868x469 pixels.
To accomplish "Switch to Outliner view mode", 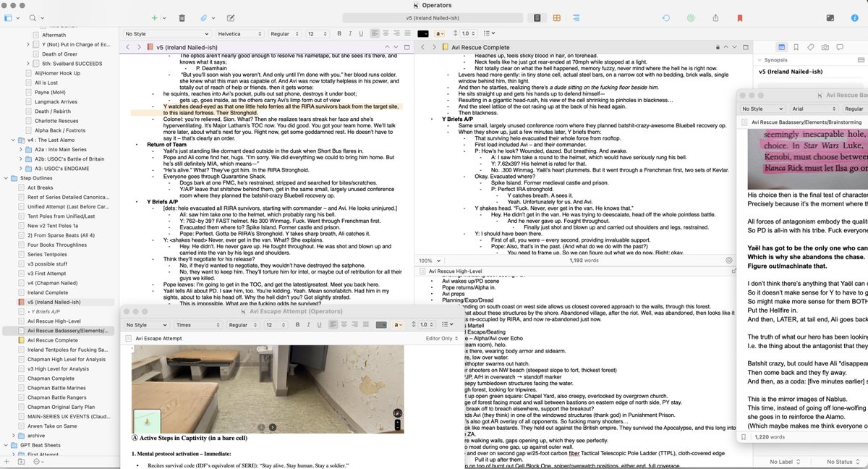I will pyautogui.click(x=576, y=17).
